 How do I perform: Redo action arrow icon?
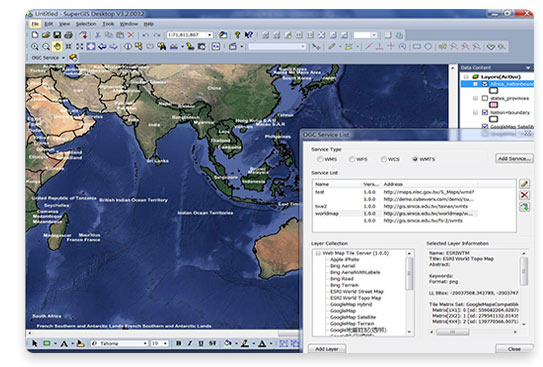pyautogui.click(x=157, y=35)
